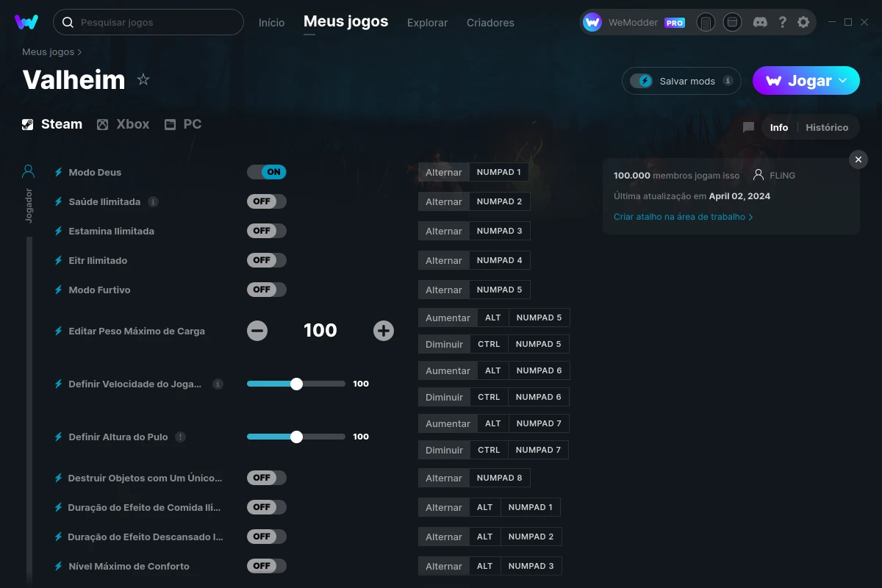882x588 pixels.
Task: Switch to the Histórico tab
Action: click(827, 127)
